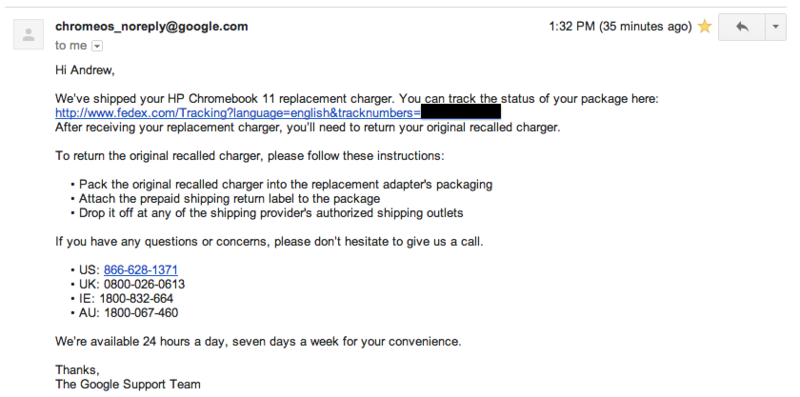Image resolution: width=800 pixels, height=397 pixels.
Task: Click the 'Attach the prepaid shipping return label' bullet
Action: tap(226, 198)
